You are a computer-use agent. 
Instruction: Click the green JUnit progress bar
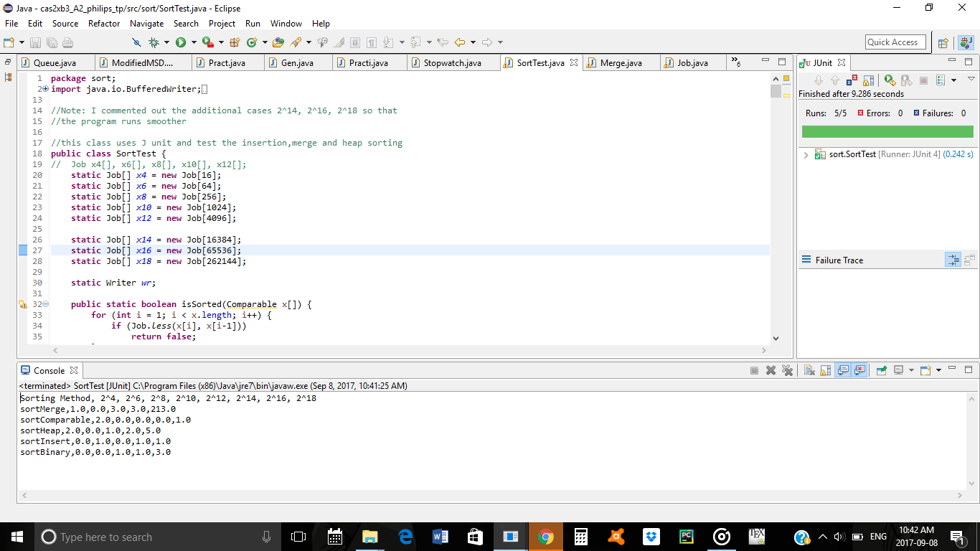tap(887, 131)
